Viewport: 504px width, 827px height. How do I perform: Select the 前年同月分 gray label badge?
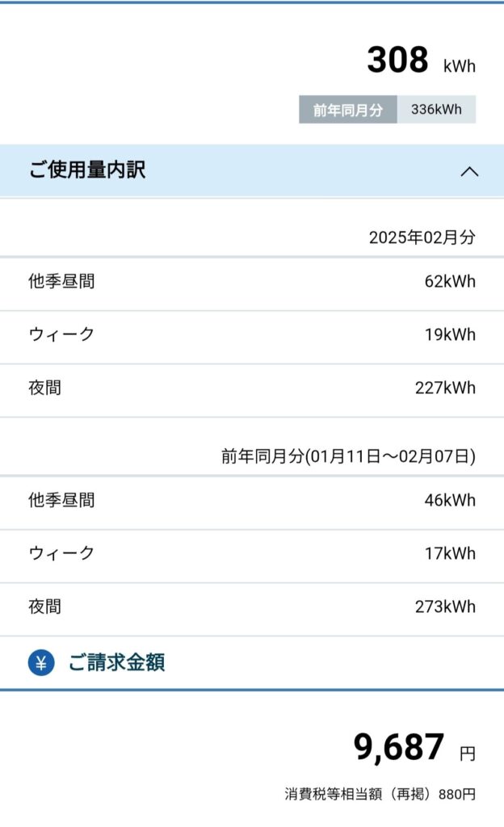click(348, 110)
